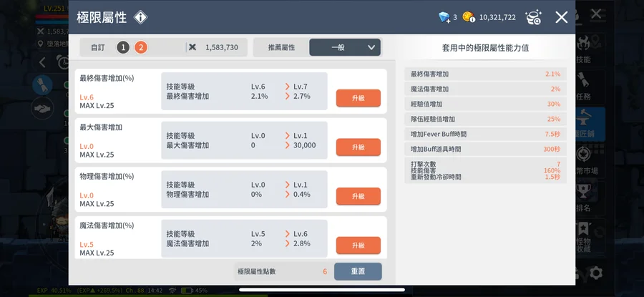Select custom preset 2
Screen dimensions: 644x297
tap(141, 48)
